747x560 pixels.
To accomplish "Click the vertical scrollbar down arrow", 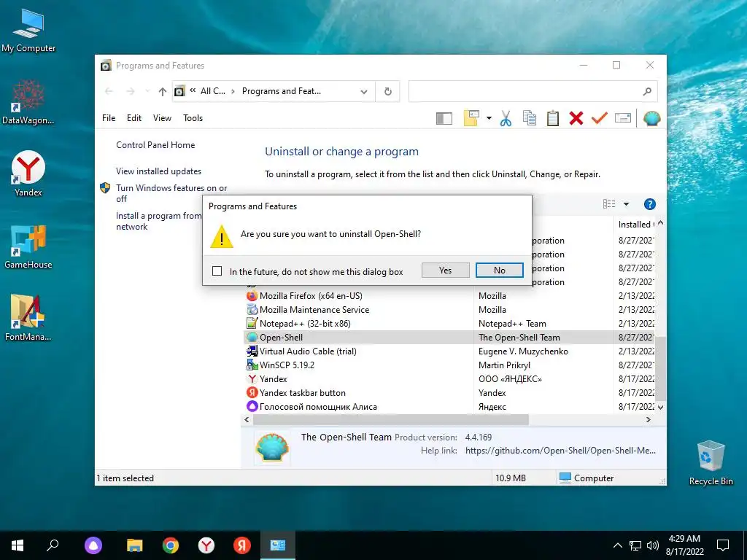I will [x=660, y=407].
